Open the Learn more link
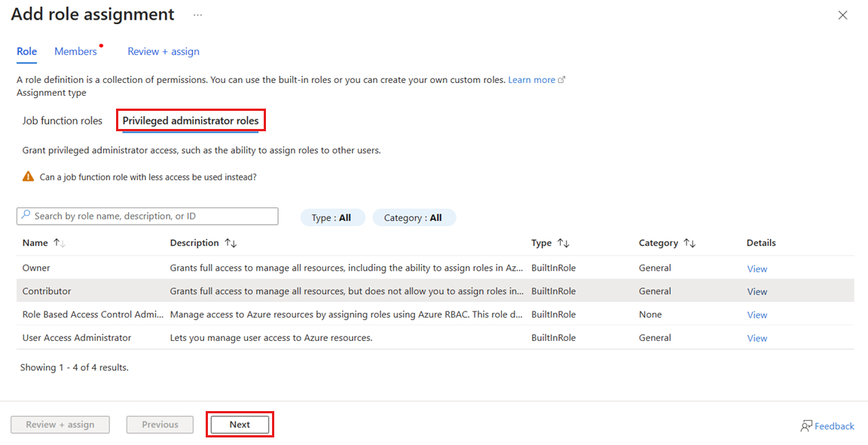The height and width of the screenshot is (445, 868). click(532, 80)
